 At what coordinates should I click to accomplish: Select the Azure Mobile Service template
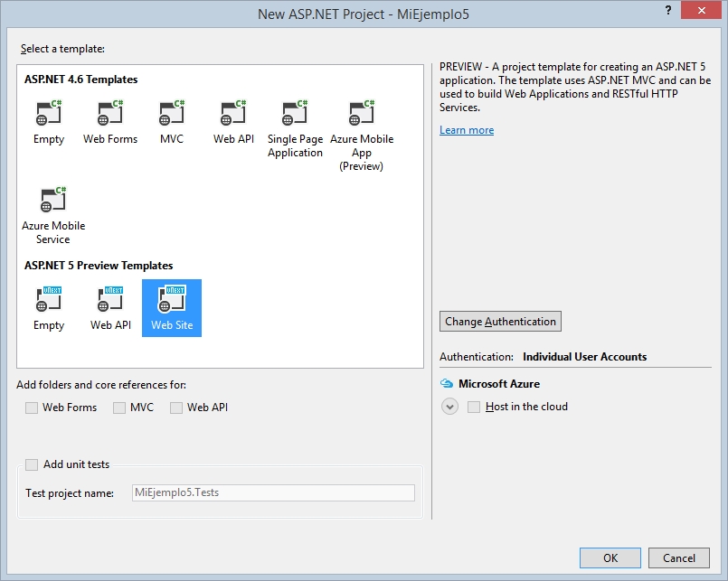click(53, 215)
